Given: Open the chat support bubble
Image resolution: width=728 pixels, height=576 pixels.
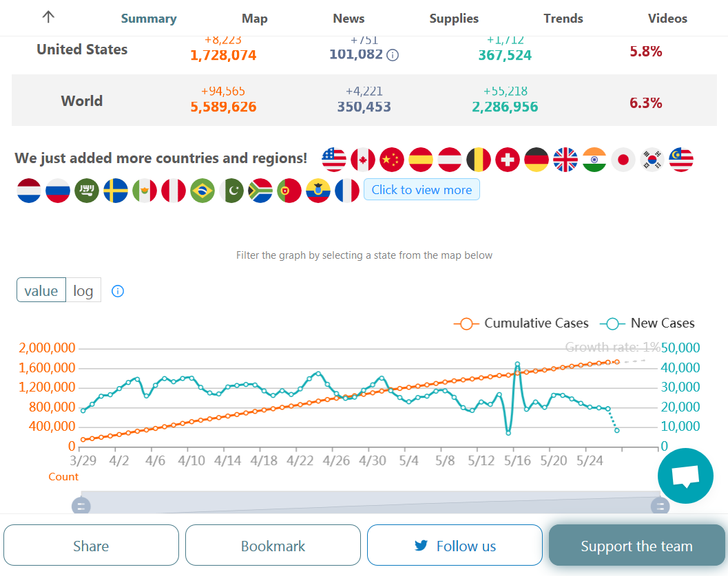Looking at the screenshot, I should click(685, 476).
